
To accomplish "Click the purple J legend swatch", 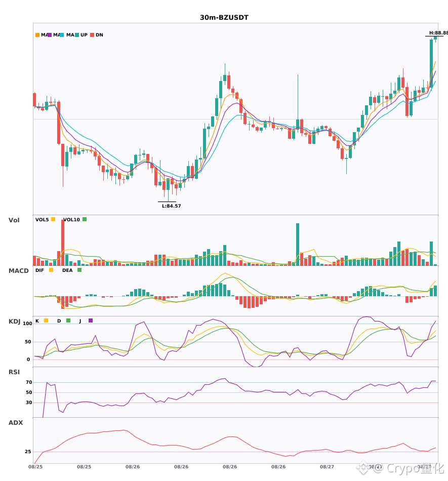I will coord(91,320).
